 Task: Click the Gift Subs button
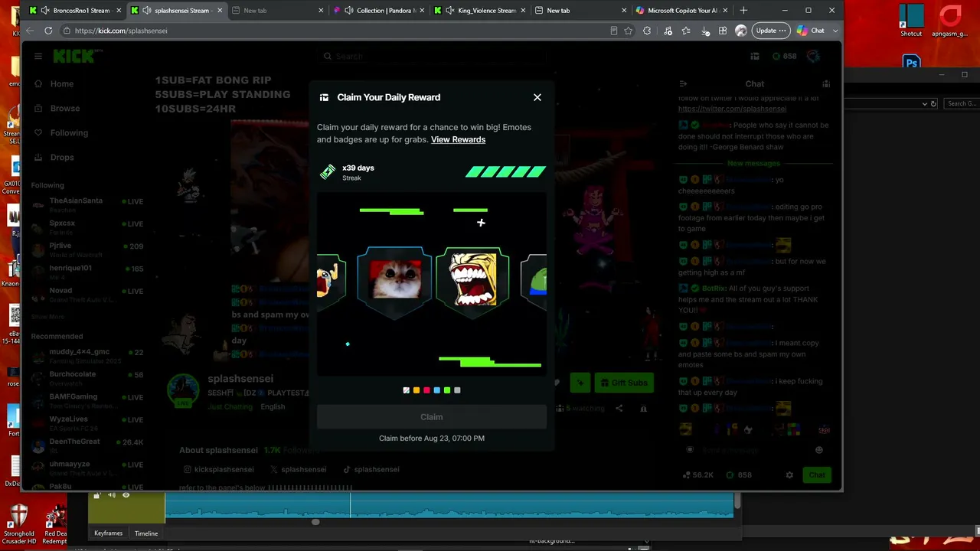pos(622,383)
